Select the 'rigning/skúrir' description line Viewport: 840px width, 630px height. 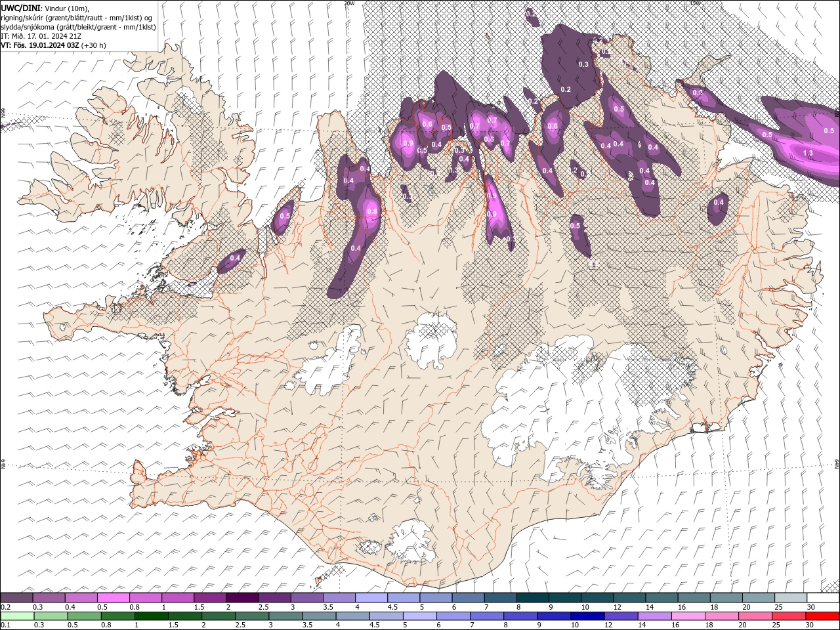[x=77, y=18]
